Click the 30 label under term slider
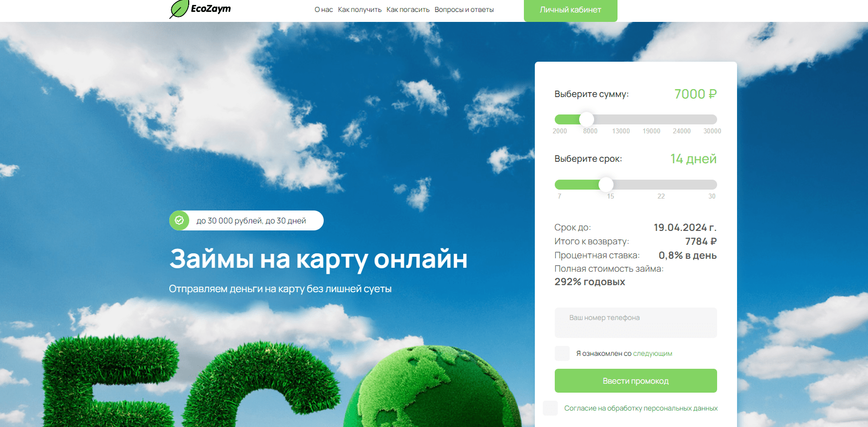The width and height of the screenshot is (868, 427). click(x=712, y=197)
